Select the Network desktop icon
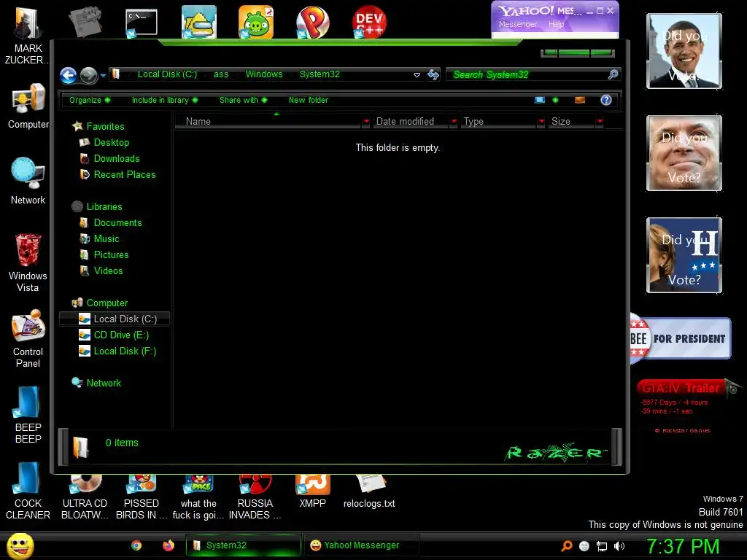 click(x=28, y=181)
